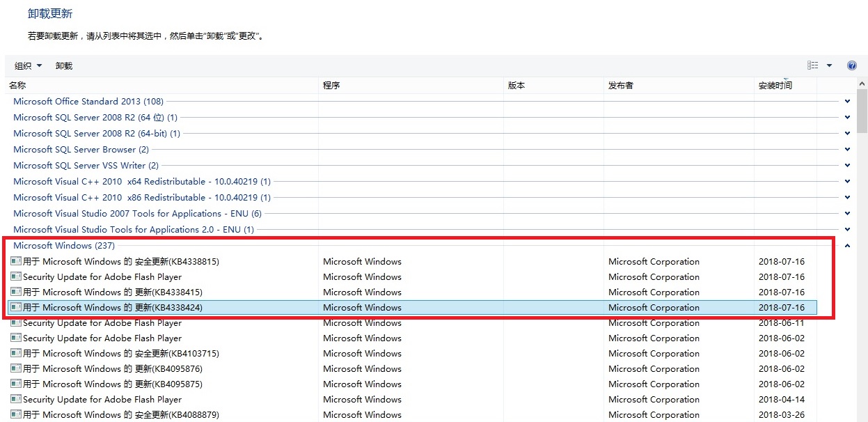Expand the SQL Server VSS Writer group chevron
868x422 pixels.
[x=847, y=166]
